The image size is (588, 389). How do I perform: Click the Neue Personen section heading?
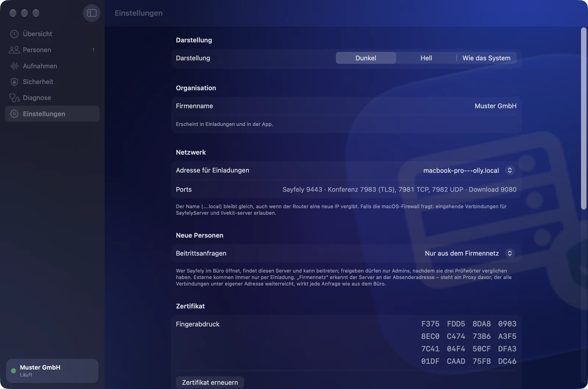pos(200,235)
